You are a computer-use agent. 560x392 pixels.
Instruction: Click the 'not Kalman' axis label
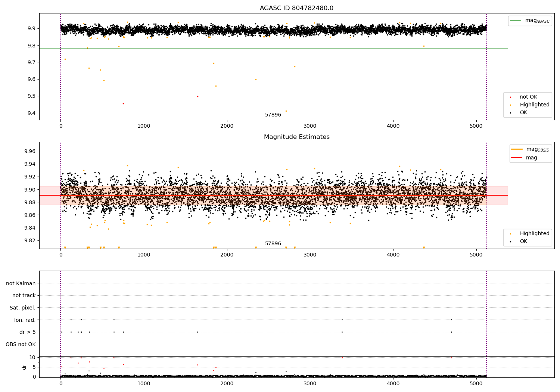[21, 283]
